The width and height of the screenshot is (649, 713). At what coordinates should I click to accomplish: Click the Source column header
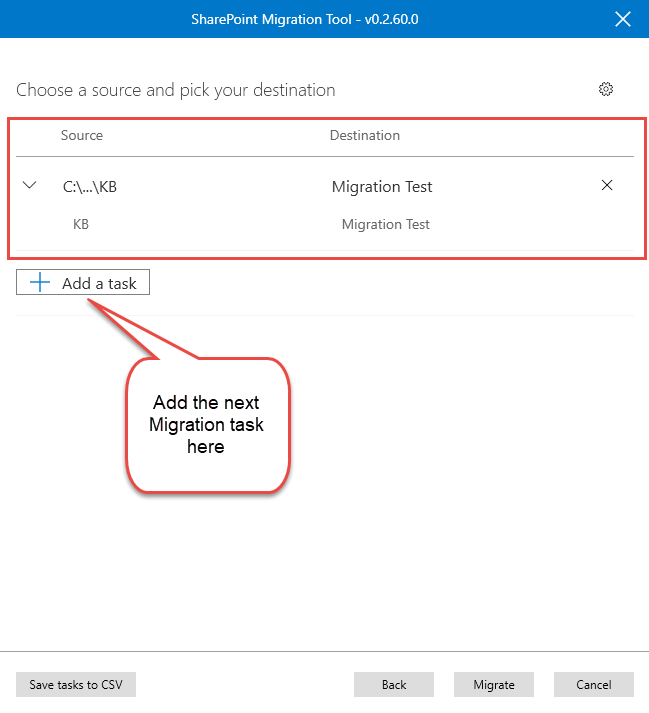(82, 135)
